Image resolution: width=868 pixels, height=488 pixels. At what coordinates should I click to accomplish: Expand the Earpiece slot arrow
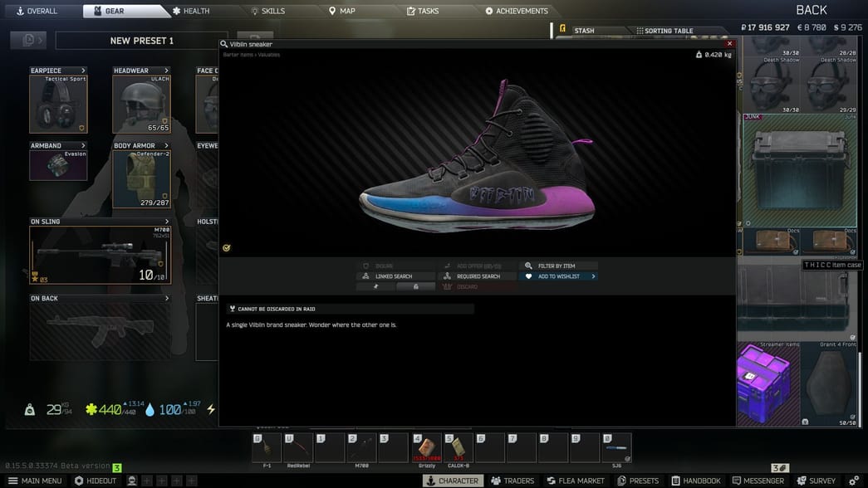pos(83,71)
